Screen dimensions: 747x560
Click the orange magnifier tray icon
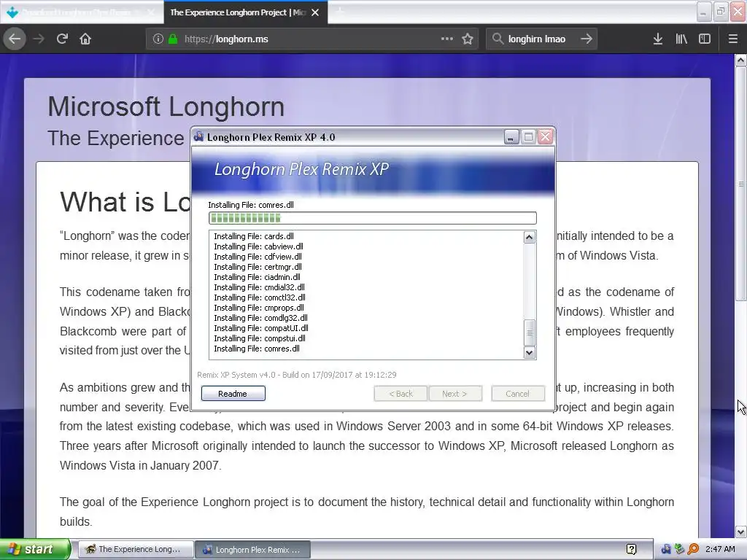pyautogui.click(x=693, y=549)
